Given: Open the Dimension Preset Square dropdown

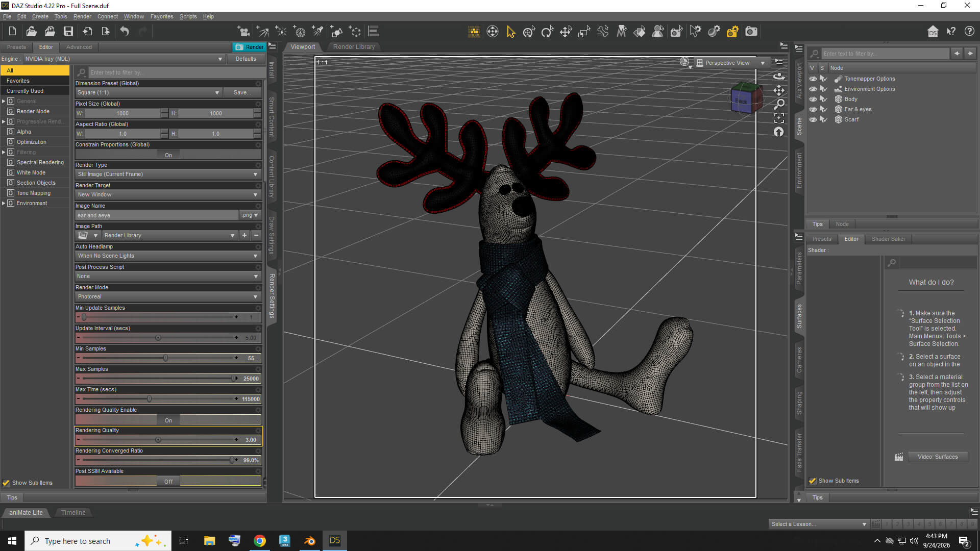Looking at the screenshot, I should [x=149, y=92].
